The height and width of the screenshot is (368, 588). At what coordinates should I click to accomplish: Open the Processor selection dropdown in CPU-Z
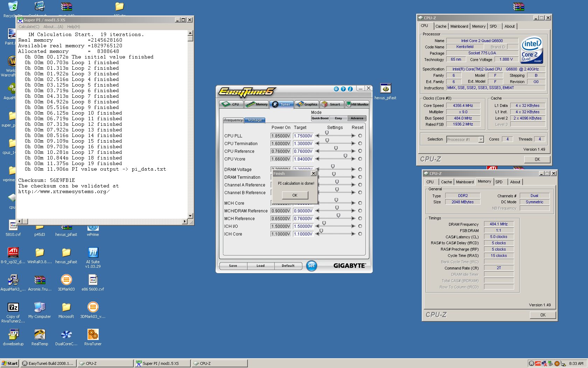tap(481, 139)
